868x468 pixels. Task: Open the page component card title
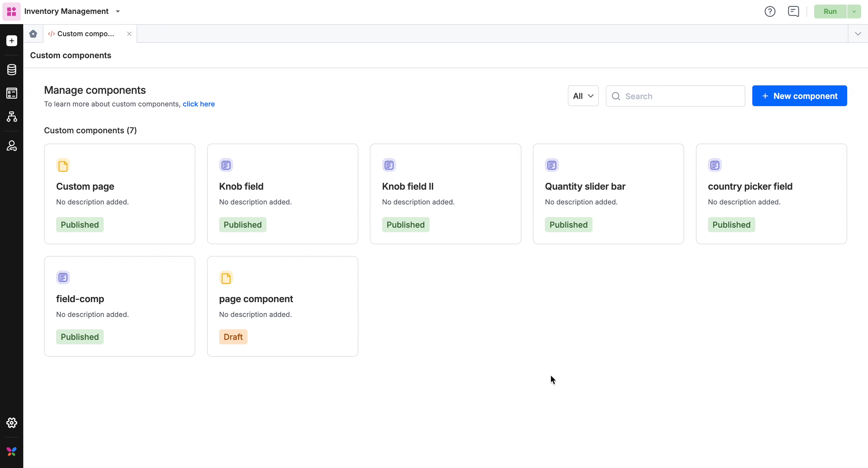(x=256, y=299)
